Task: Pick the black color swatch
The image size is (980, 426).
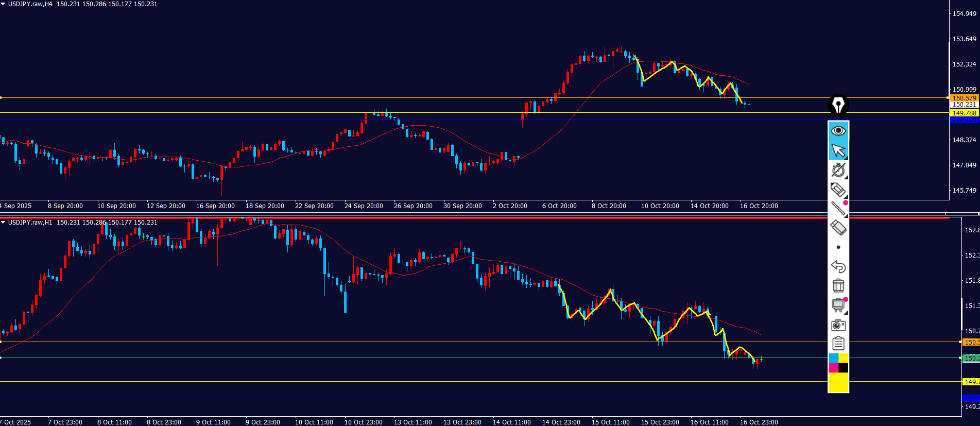Action: [x=843, y=368]
